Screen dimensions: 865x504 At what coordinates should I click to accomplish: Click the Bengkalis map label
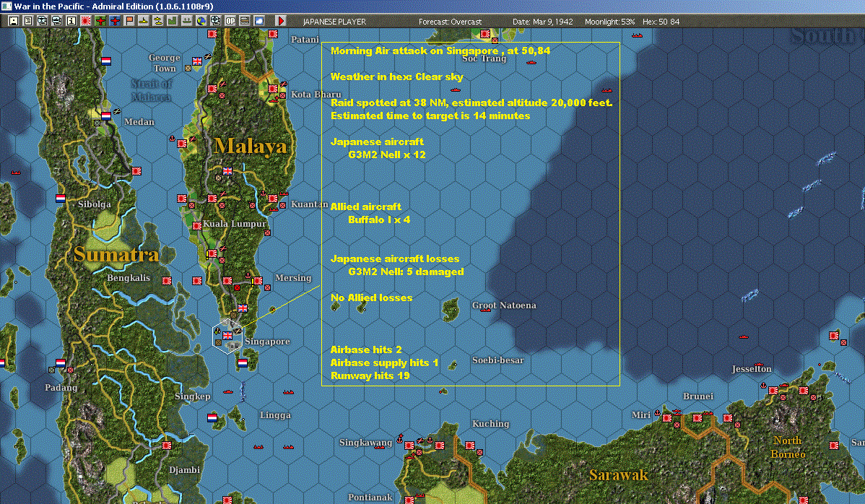(129, 277)
